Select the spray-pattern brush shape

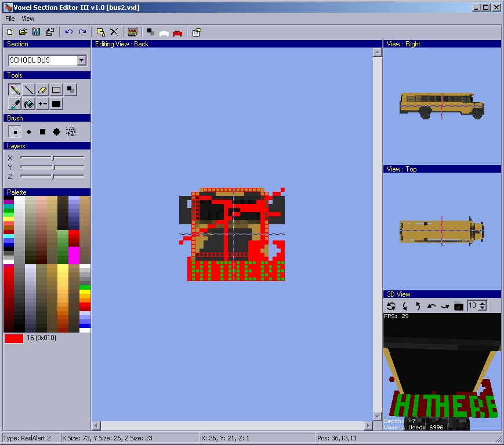click(x=71, y=132)
